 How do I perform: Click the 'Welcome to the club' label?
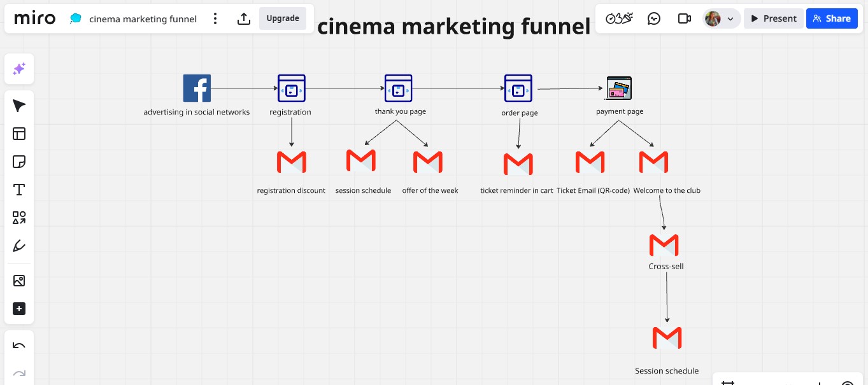click(667, 190)
